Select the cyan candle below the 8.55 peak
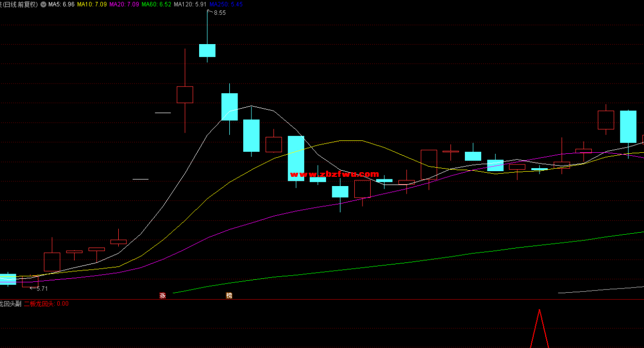 pos(207,50)
